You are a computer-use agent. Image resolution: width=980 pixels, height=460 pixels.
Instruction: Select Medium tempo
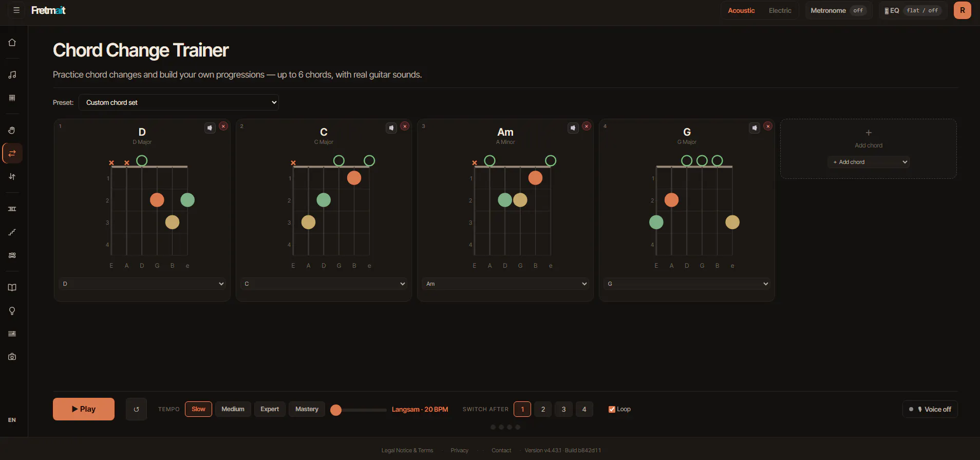tap(233, 409)
